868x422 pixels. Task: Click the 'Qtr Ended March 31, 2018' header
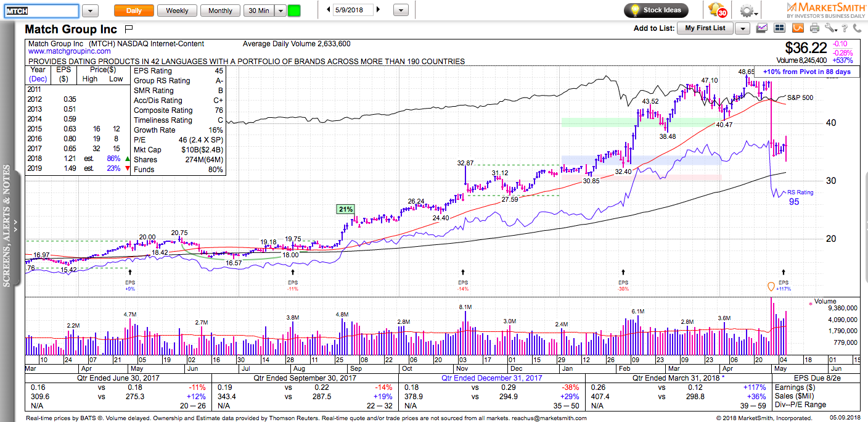pos(677,378)
